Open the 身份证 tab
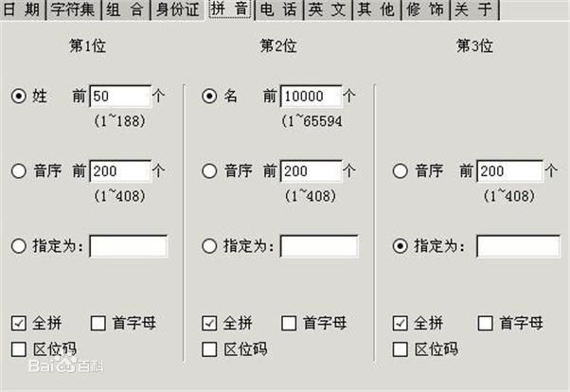570x392 pixels. pos(178,9)
